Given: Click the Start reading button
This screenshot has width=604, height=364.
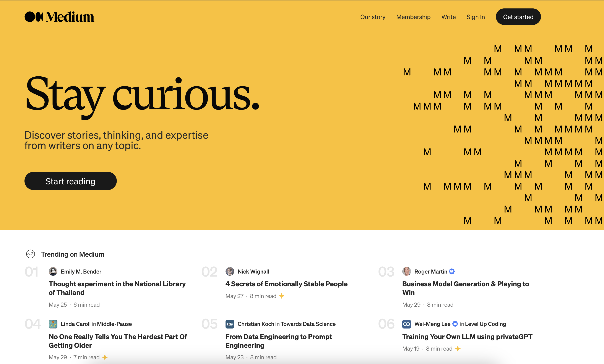Looking at the screenshot, I should (70, 181).
